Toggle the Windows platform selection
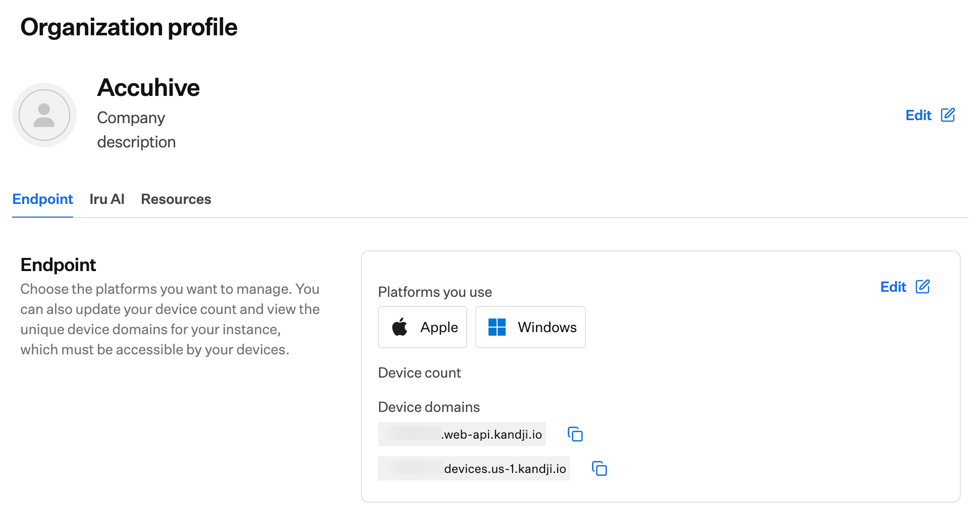This screenshot has height=528, width=980. tap(530, 327)
